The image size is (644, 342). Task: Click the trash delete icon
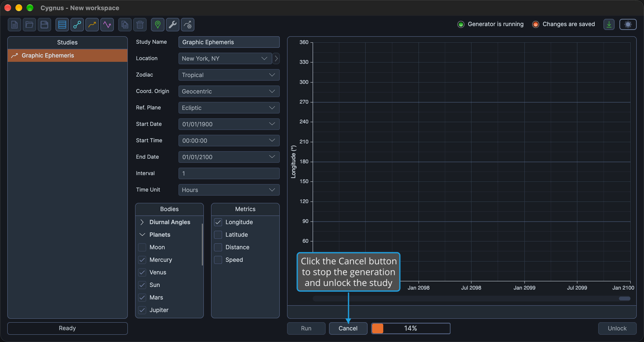coord(140,25)
